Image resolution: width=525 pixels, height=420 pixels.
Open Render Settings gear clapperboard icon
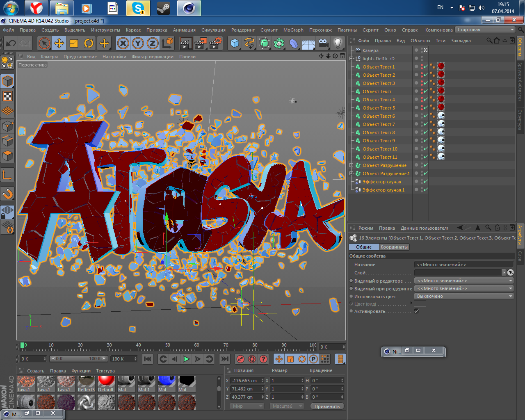(x=215, y=43)
